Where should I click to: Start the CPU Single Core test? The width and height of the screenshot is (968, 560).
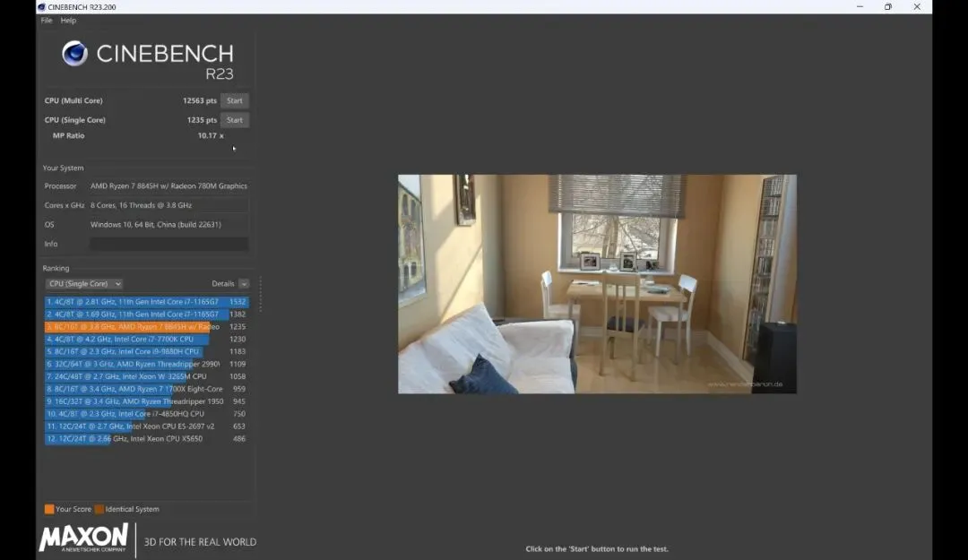(x=235, y=120)
